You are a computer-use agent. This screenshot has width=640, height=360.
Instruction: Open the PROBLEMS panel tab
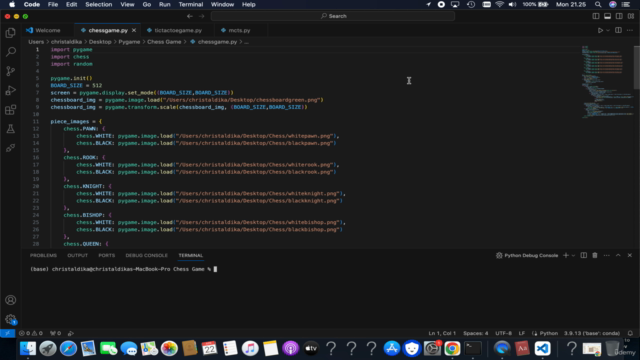point(43,256)
